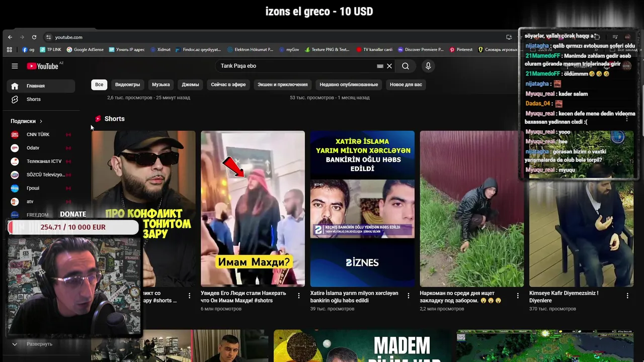Open Elektron Hökumət bookmark

click(250, 50)
